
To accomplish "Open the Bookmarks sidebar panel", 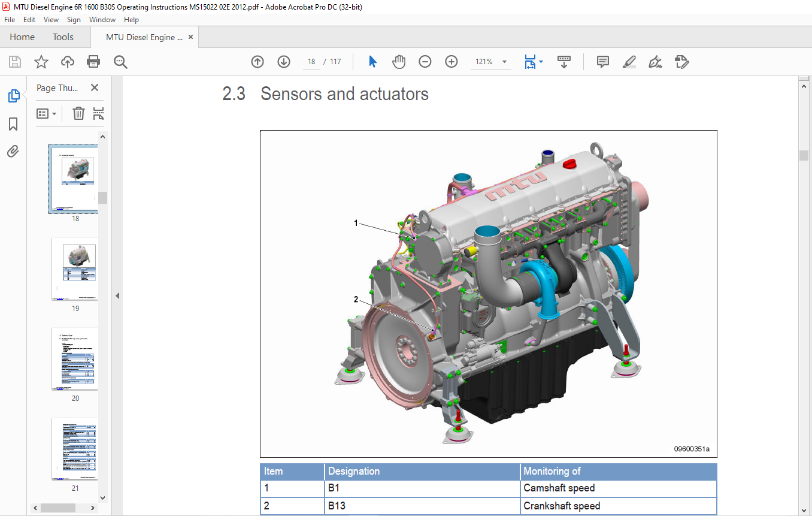I will click(x=13, y=124).
